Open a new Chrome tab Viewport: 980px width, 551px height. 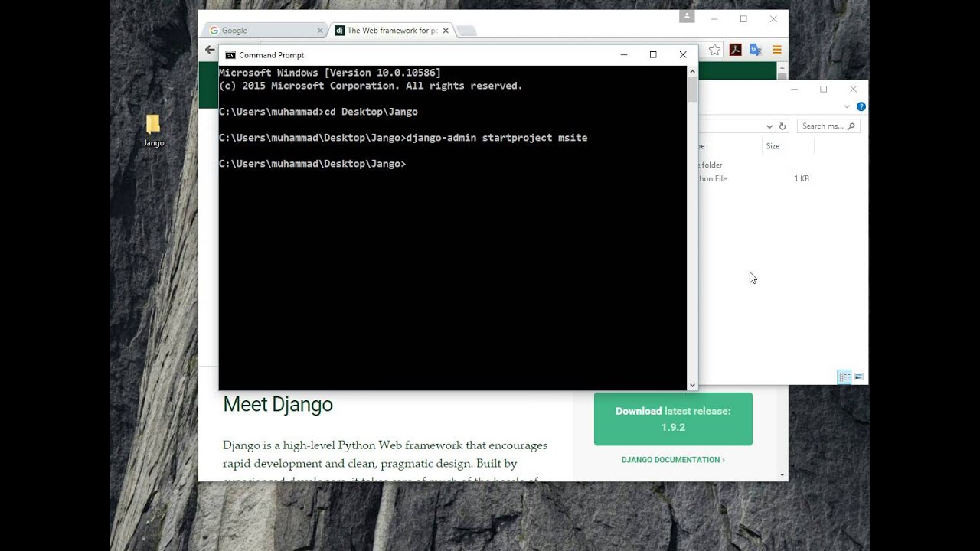(x=466, y=31)
